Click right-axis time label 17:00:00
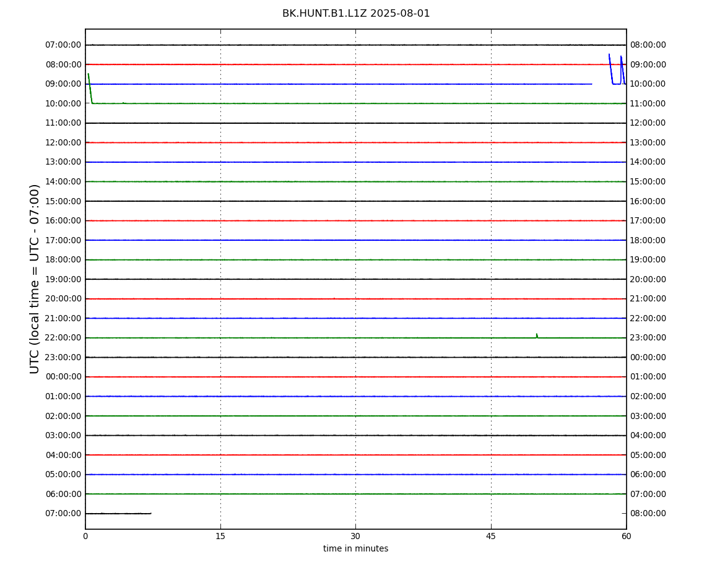Viewport: 712px width, 588px height. [x=648, y=221]
